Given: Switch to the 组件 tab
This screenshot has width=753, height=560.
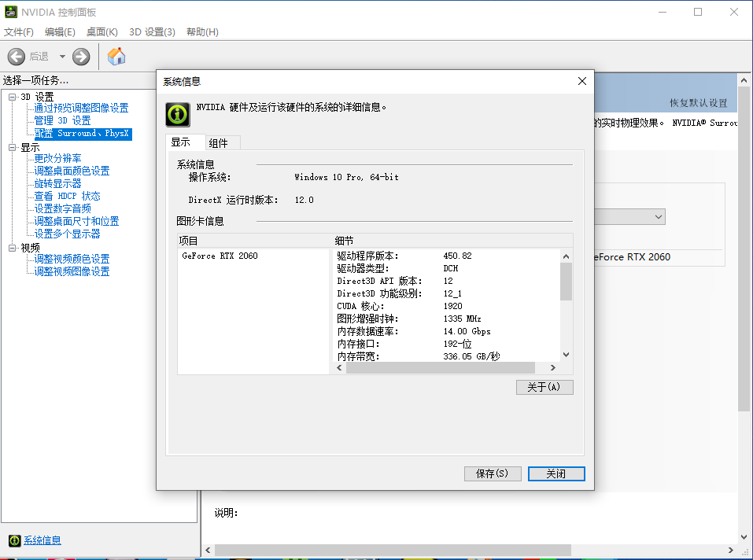Looking at the screenshot, I should coord(219,143).
